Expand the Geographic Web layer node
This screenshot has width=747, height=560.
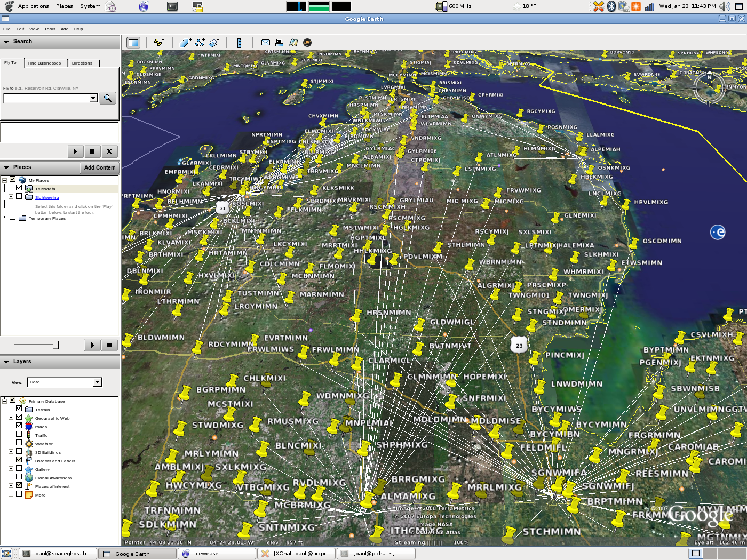click(x=11, y=418)
